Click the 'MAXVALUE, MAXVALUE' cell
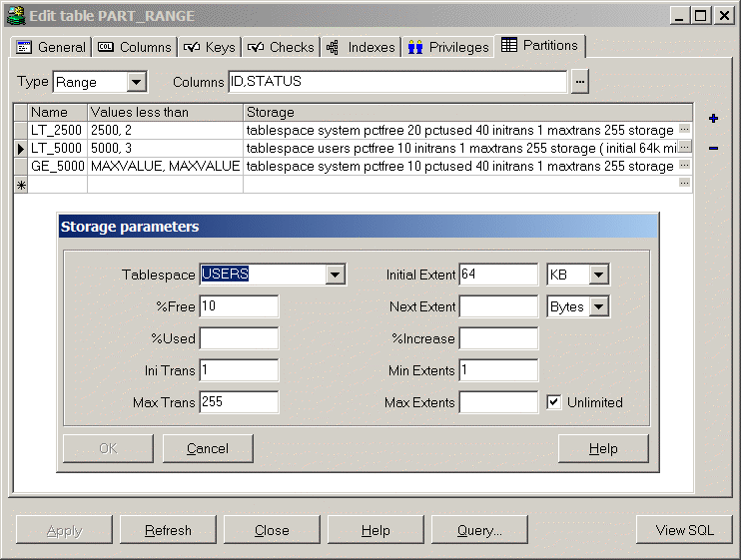 click(x=166, y=167)
